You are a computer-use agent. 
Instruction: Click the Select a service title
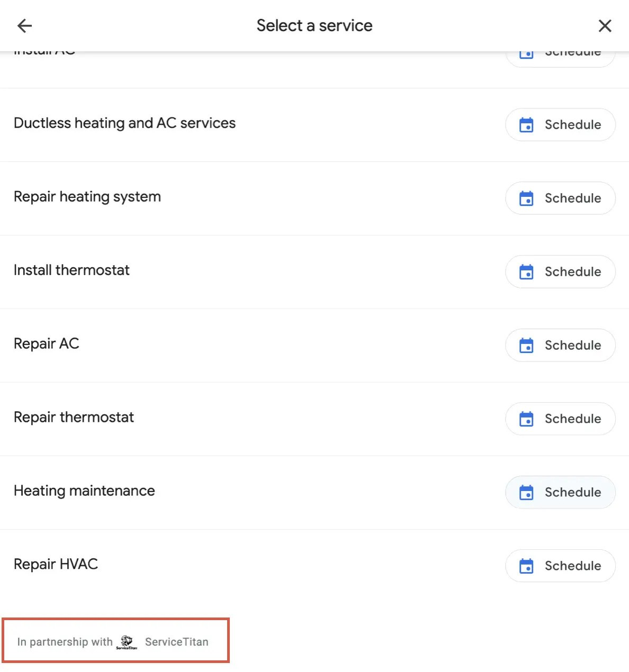[x=314, y=25]
